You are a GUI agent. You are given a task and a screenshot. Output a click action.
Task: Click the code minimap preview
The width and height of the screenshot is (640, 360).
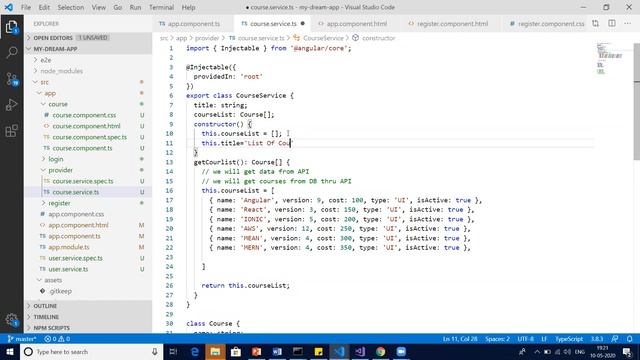pyautogui.click(x=610, y=59)
